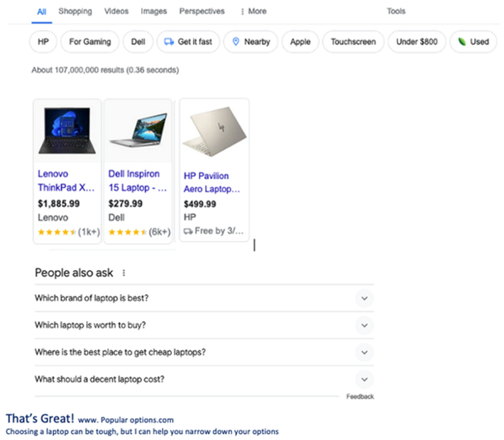Click star rating on Lenovo ThinkPad card
Screen dimensions: 504x440
[x=57, y=232]
